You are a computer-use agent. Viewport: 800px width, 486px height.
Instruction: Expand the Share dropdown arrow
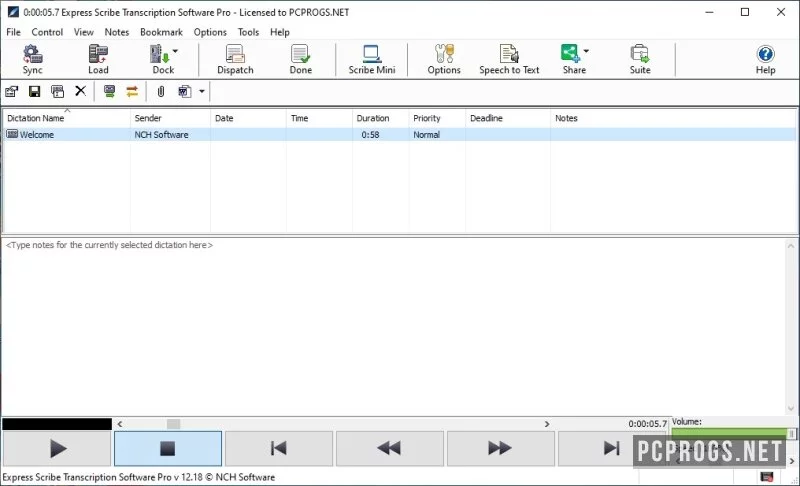tap(586, 51)
